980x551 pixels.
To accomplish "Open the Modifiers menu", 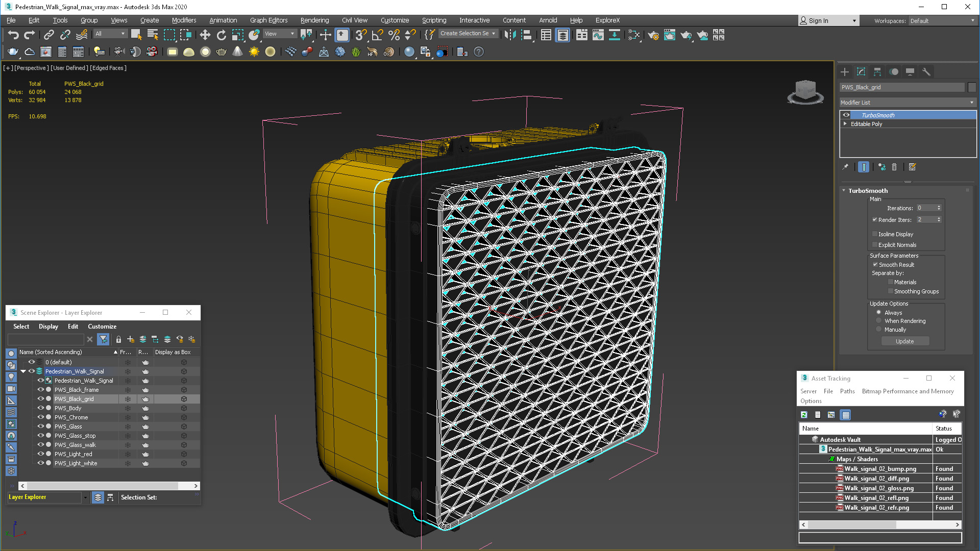I will click(x=184, y=20).
